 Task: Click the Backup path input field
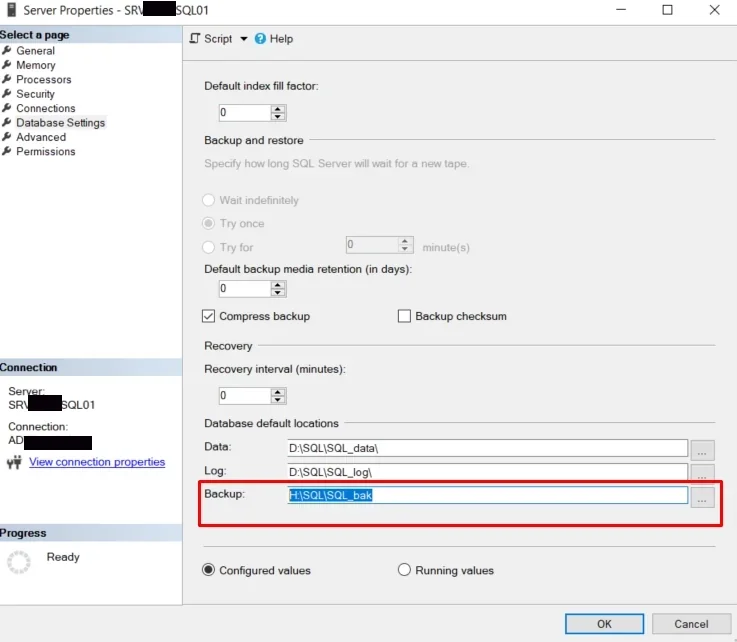pyautogui.click(x=487, y=495)
